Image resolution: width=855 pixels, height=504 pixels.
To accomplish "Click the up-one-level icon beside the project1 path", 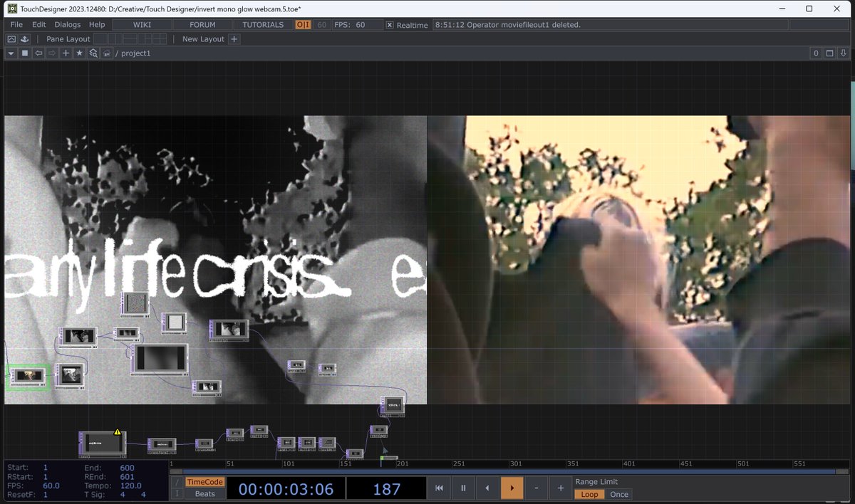I will [x=106, y=53].
